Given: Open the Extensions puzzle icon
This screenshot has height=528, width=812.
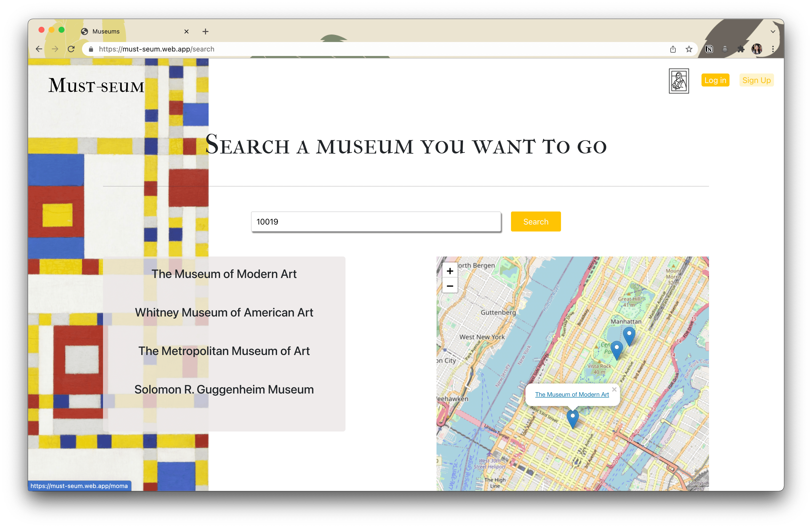Looking at the screenshot, I should [x=741, y=49].
